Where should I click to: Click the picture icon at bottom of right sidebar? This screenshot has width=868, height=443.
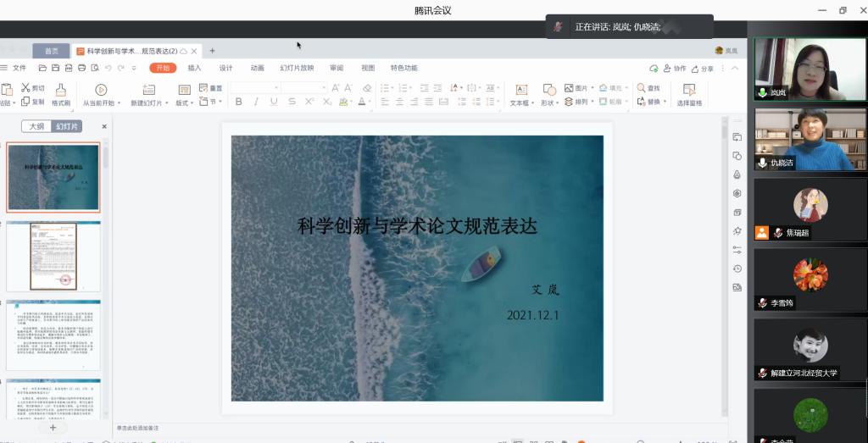(x=737, y=288)
